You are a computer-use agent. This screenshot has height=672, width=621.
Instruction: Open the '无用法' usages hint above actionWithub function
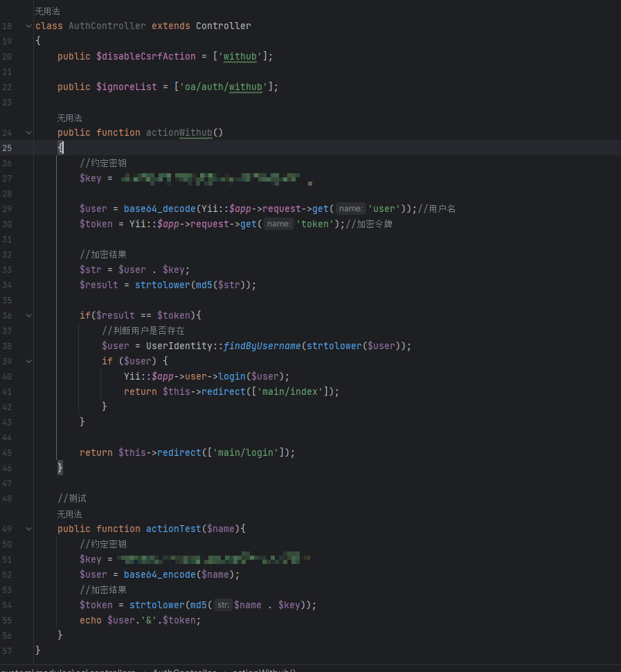69,118
